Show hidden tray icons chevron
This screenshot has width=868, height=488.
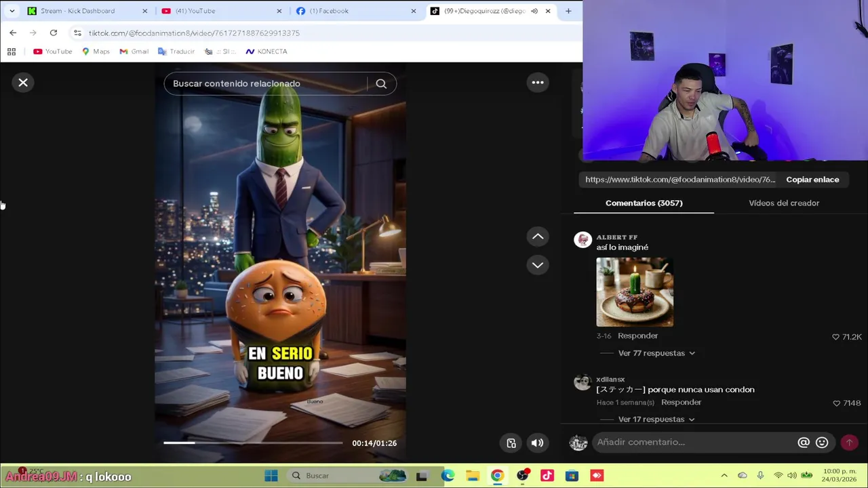tap(724, 476)
